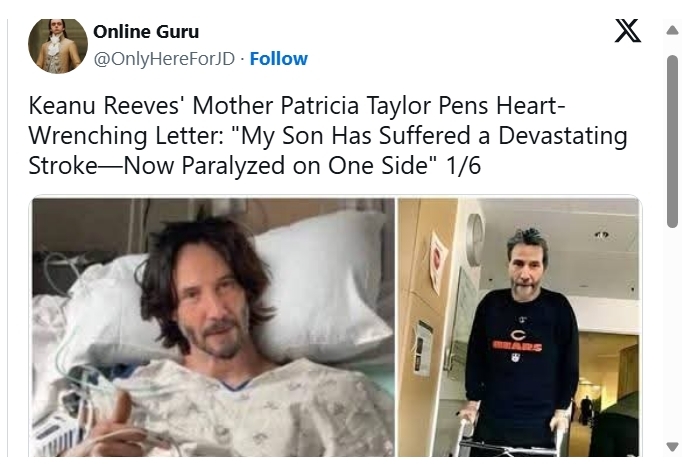Click the scrollbar track below the thumb
The height and width of the screenshot is (472, 686).
tap(672, 332)
